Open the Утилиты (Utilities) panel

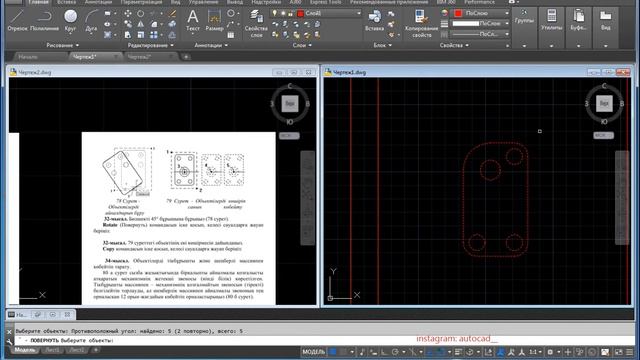(x=551, y=27)
